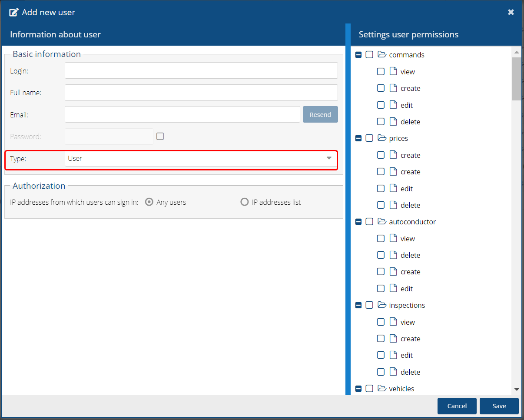Click file icon next to commands view
This screenshot has width=524, height=420.
[393, 72]
